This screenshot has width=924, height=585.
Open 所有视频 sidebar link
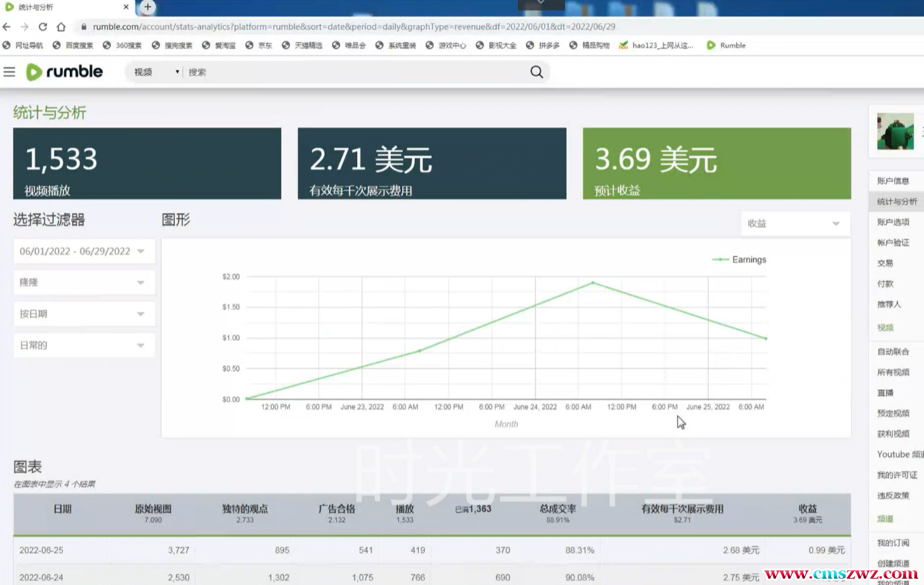pyautogui.click(x=893, y=372)
